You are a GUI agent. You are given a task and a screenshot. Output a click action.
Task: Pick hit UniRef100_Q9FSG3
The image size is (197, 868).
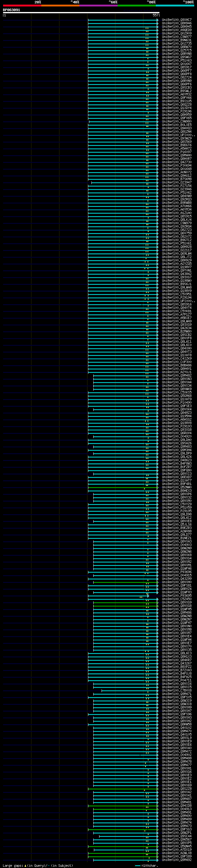pyautogui.click(x=177, y=829)
